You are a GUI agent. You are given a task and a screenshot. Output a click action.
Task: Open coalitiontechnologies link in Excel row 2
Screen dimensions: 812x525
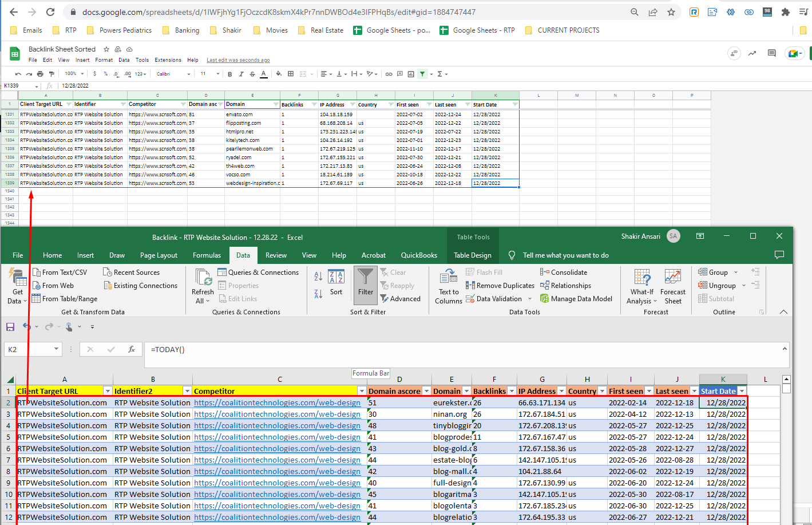point(278,402)
